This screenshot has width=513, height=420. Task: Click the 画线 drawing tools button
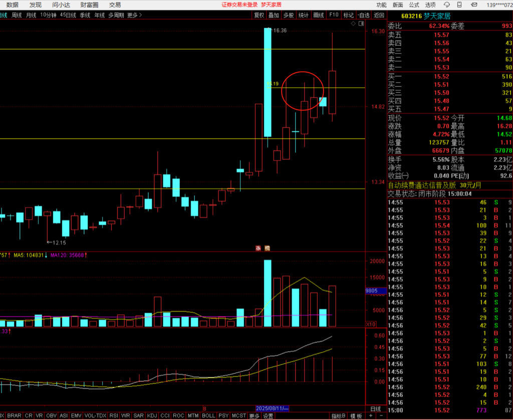pyautogui.click(x=318, y=15)
